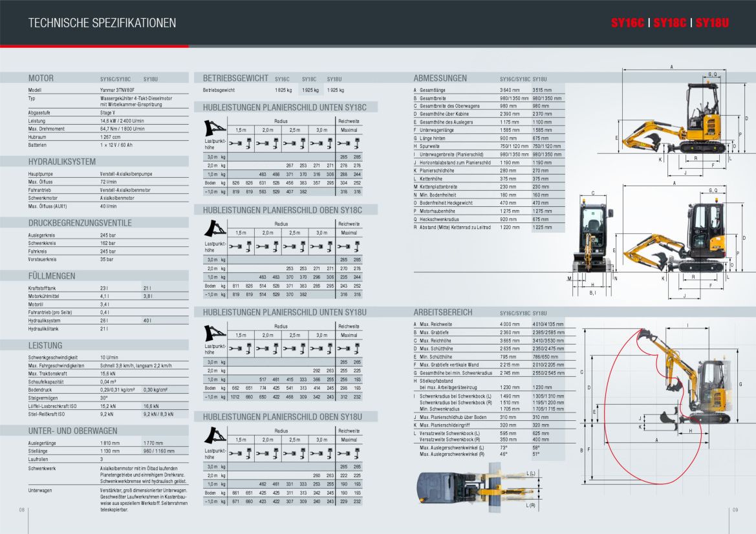Click the Schwenkgeschwindigkeit value 10 U/min
The image size is (756, 534).
[x=109, y=358]
